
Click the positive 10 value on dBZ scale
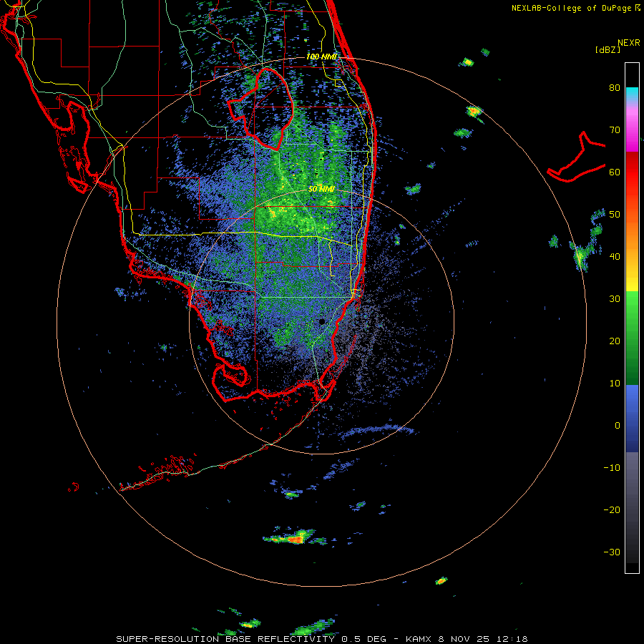click(x=615, y=384)
